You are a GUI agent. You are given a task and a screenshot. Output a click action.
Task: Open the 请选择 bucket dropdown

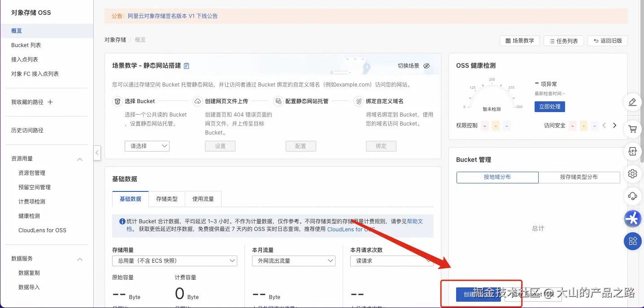click(x=147, y=146)
